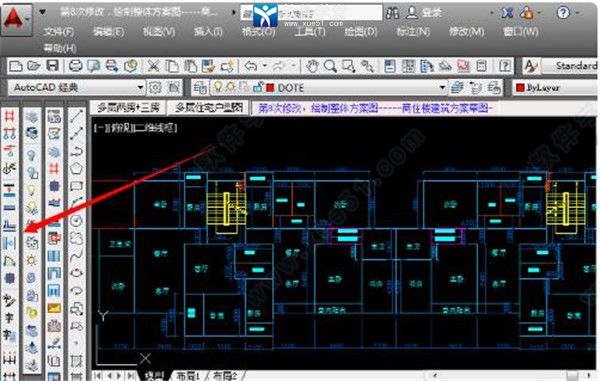Click the red DOTE layer color swatch
600x381 pixels.
270,88
